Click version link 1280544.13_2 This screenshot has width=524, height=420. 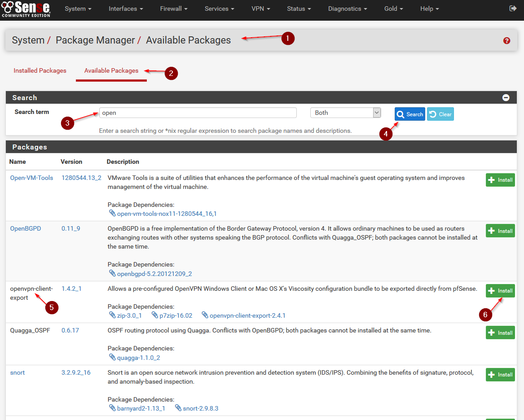pyautogui.click(x=81, y=178)
